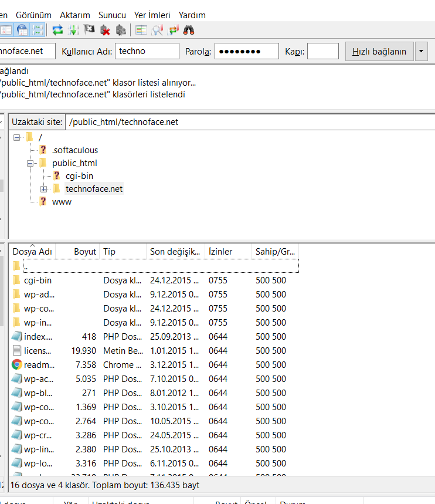Screen dimensions: 435x504
Task: Click the cgi-bin folder icon in file list
Action: (16, 280)
